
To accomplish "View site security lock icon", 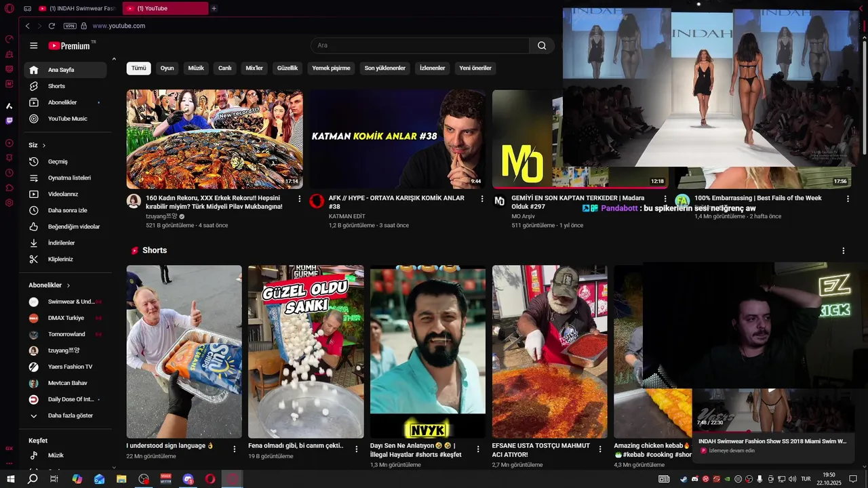I will pos(84,26).
